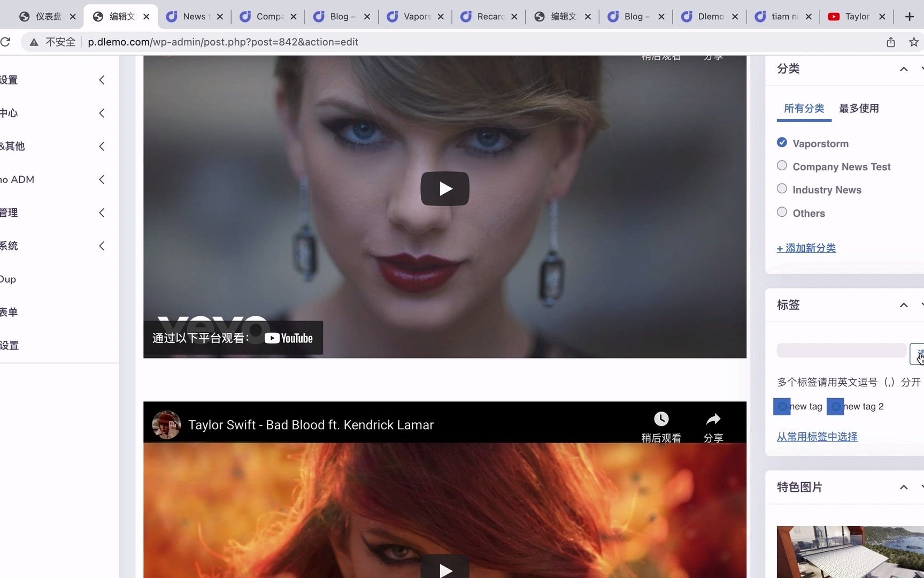Switch to the 仪表盘 browser tab

tap(48, 17)
